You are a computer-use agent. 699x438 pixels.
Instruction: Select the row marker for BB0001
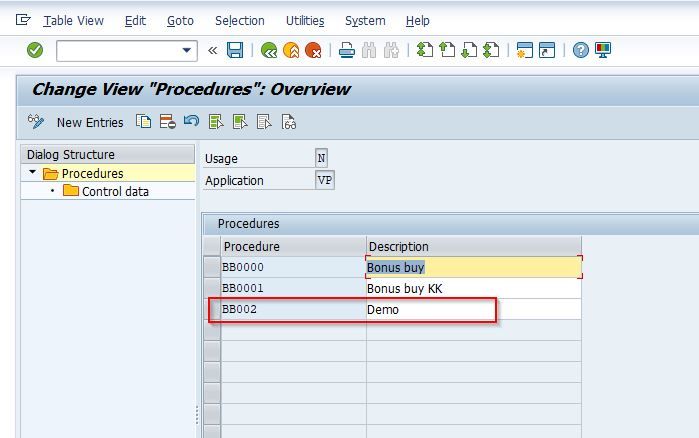pyautogui.click(x=212, y=288)
